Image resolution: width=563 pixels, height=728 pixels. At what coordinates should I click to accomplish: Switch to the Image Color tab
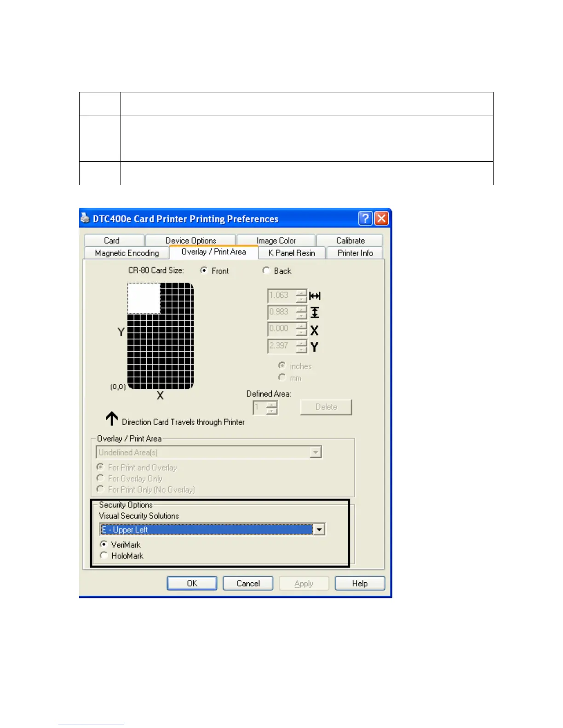pyautogui.click(x=276, y=240)
